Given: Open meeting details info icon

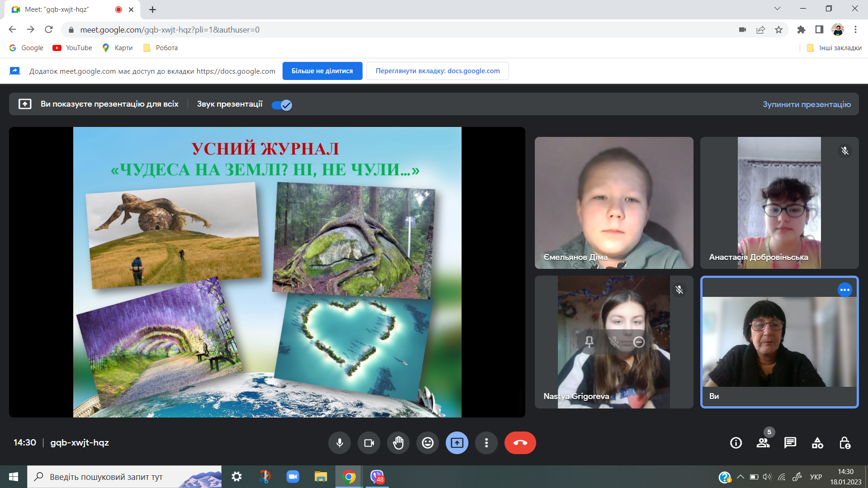Looking at the screenshot, I should pos(736,443).
